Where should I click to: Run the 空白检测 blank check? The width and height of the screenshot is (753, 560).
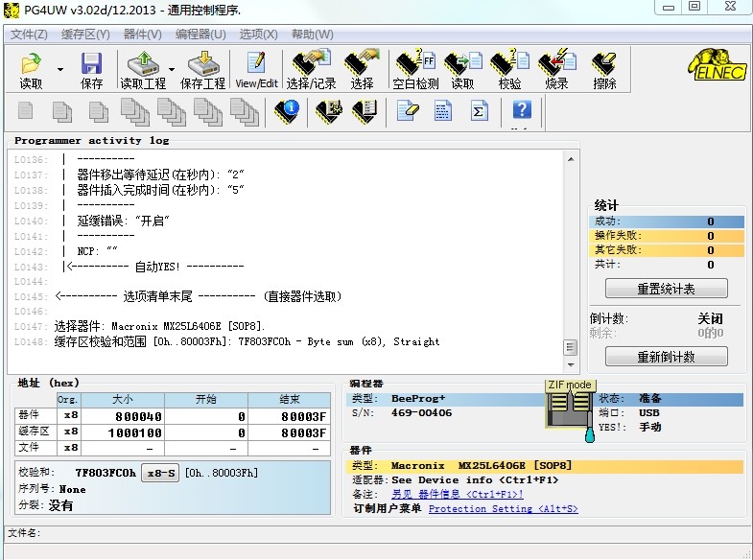click(416, 70)
